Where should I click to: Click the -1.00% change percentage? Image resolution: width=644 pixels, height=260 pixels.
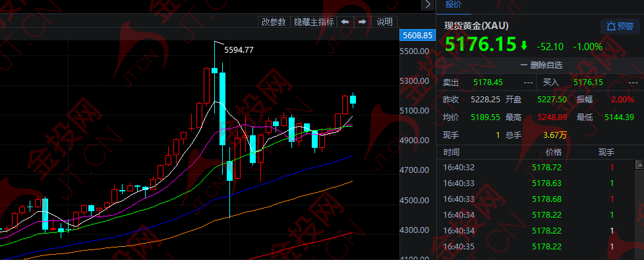(587, 47)
